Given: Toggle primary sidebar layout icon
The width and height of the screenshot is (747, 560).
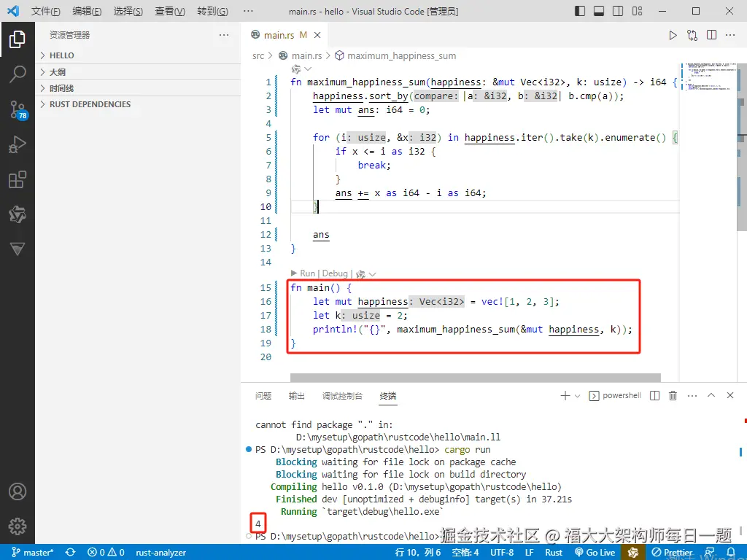Looking at the screenshot, I should coord(580,11).
